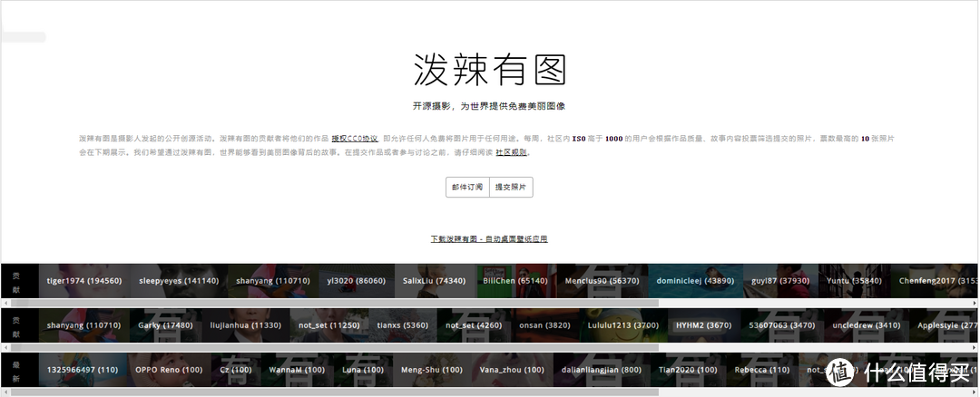This screenshot has width=980, height=397.
Task: Click horizontal scrollbar under OPPO Reno row
Action: pyautogui.click(x=334, y=392)
